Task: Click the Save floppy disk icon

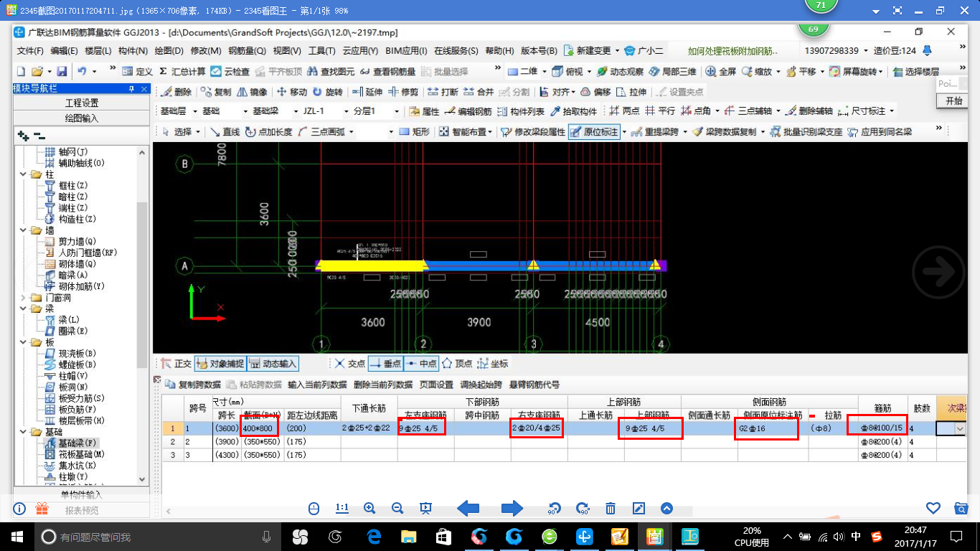Action: (62, 72)
